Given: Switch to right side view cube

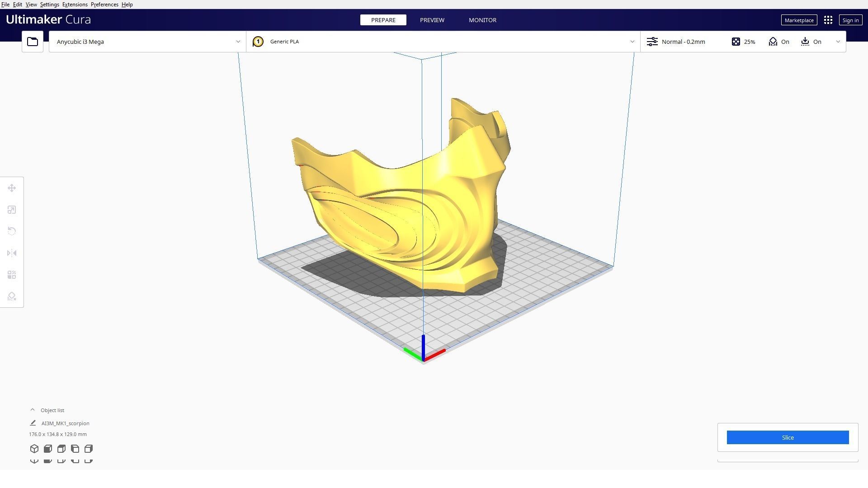Looking at the screenshot, I should click(89, 449).
